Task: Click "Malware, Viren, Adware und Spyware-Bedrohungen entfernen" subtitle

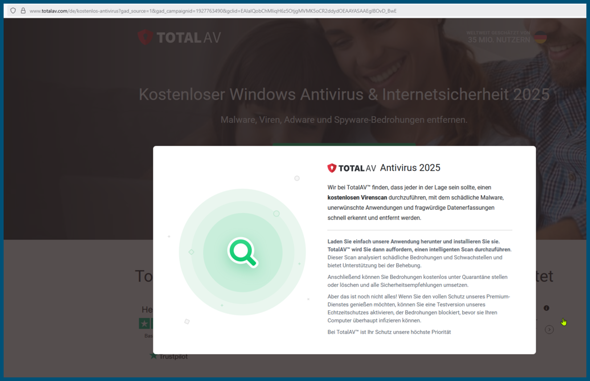Action: (344, 120)
